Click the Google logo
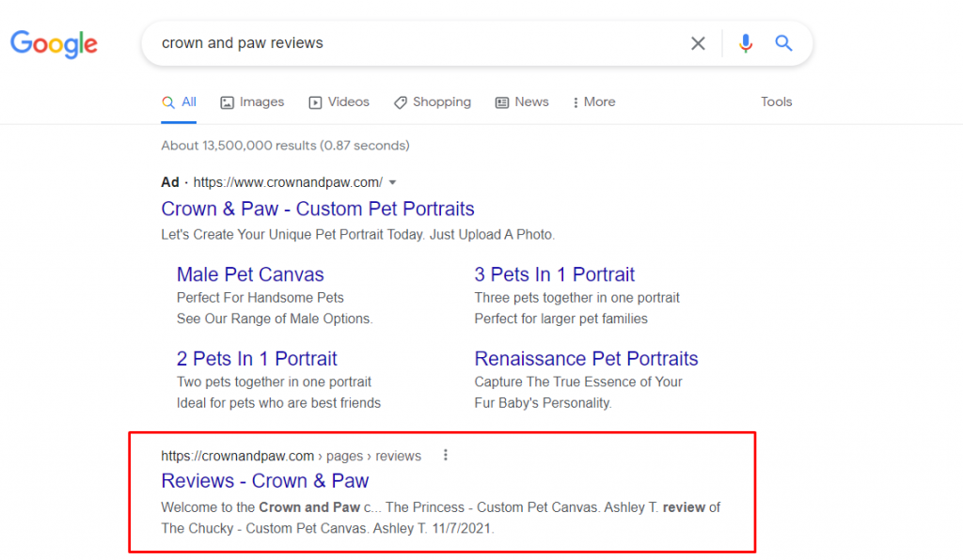963x560 pixels. point(54,43)
